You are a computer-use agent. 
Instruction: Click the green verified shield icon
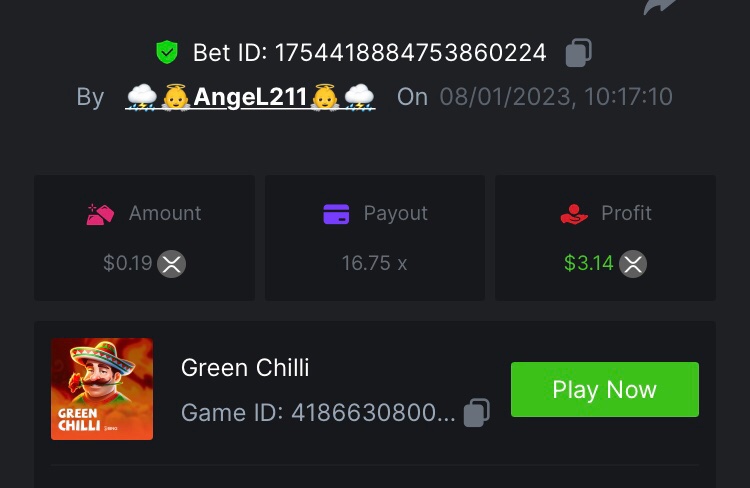click(x=167, y=52)
